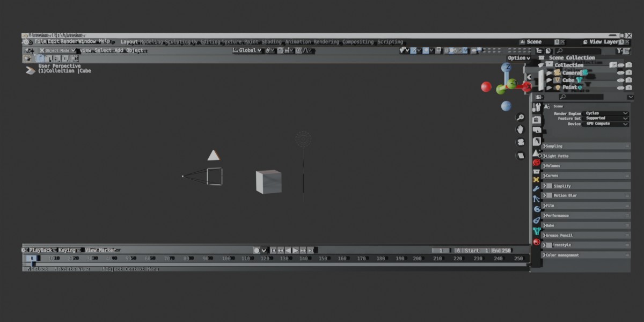Activate the move/pan hand icon
644x322 pixels.
[x=519, y=129]
